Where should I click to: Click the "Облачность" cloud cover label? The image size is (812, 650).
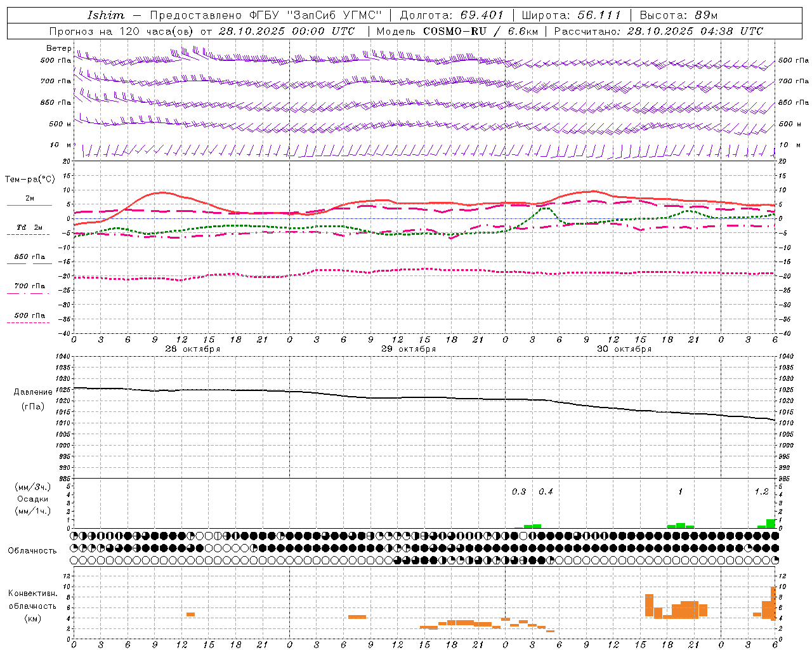pos(32,551)
